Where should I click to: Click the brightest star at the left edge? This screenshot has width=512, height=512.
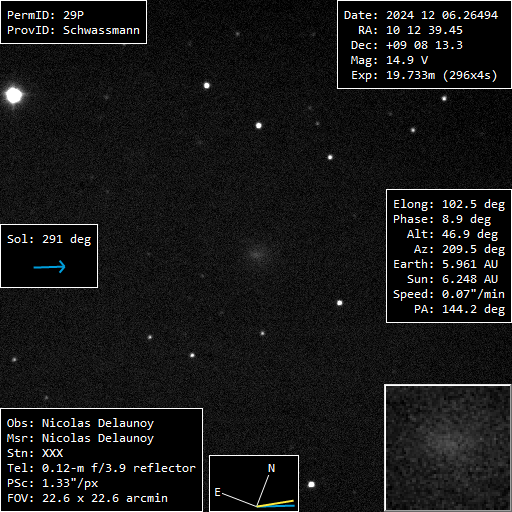14,95
